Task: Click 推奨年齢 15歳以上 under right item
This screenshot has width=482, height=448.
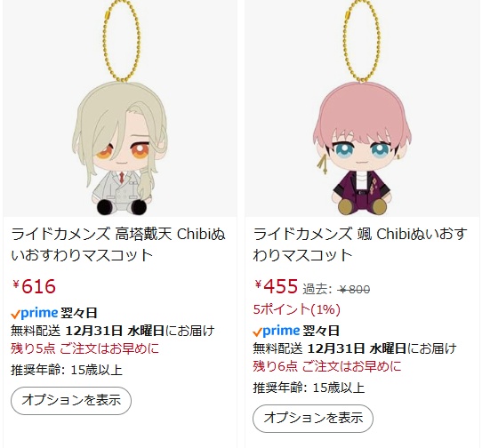Action: 309,388
